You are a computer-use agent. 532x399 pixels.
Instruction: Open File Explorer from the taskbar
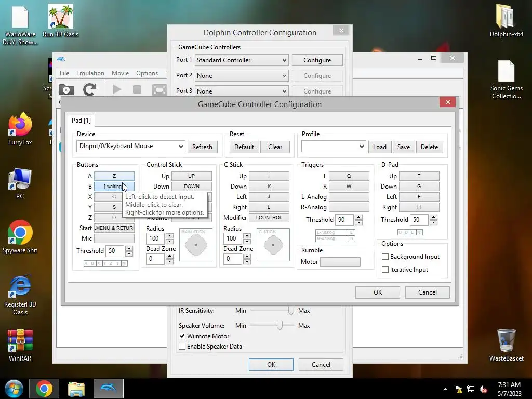(76, 389)
